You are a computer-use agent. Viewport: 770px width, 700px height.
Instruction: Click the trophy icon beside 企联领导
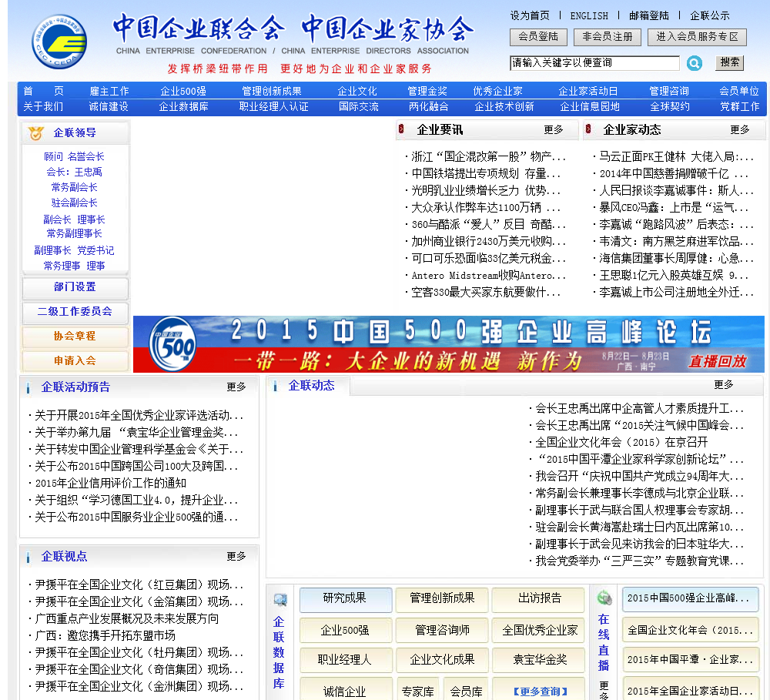coord(36,132)
